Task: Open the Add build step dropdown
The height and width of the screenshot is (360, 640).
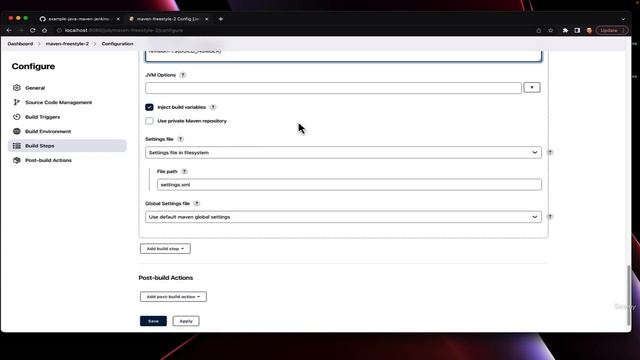Action: point(165,249)
